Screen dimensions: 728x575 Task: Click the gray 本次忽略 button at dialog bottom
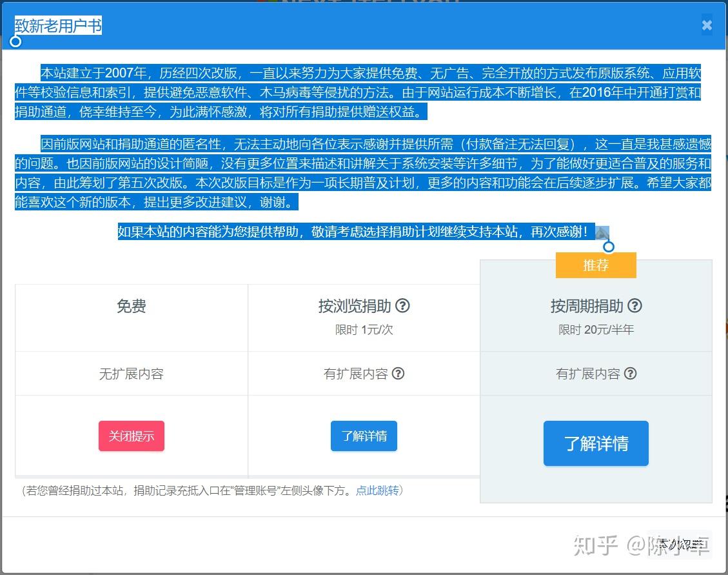[680, 544]
